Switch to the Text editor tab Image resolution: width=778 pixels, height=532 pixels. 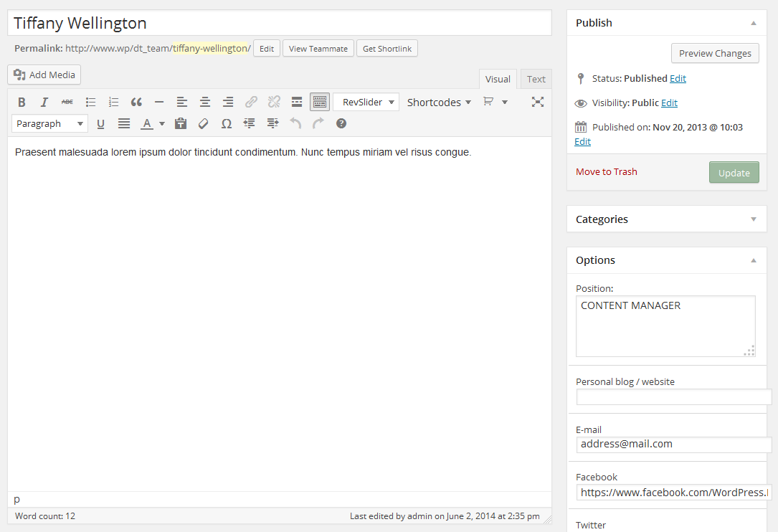pos(536,80)
